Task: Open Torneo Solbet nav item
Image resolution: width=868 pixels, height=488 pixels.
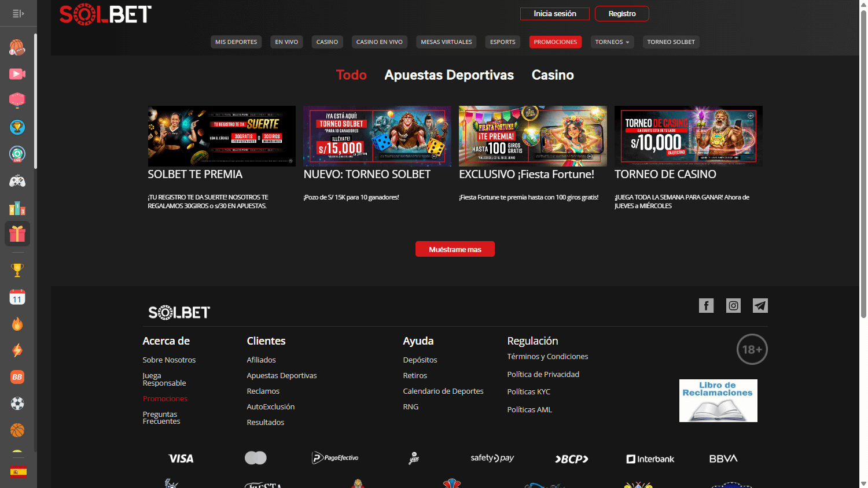Action: (x=671, y=42)
